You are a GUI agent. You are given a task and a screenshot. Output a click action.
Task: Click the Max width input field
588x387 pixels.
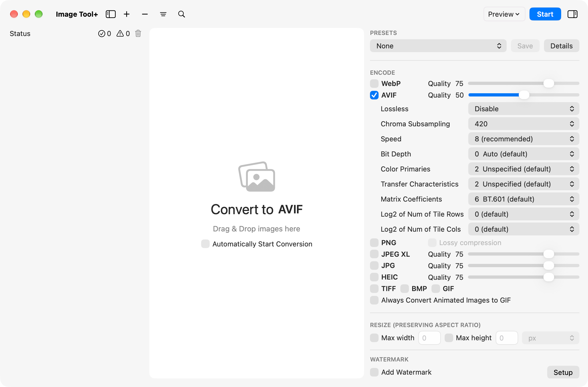(429, 338)
